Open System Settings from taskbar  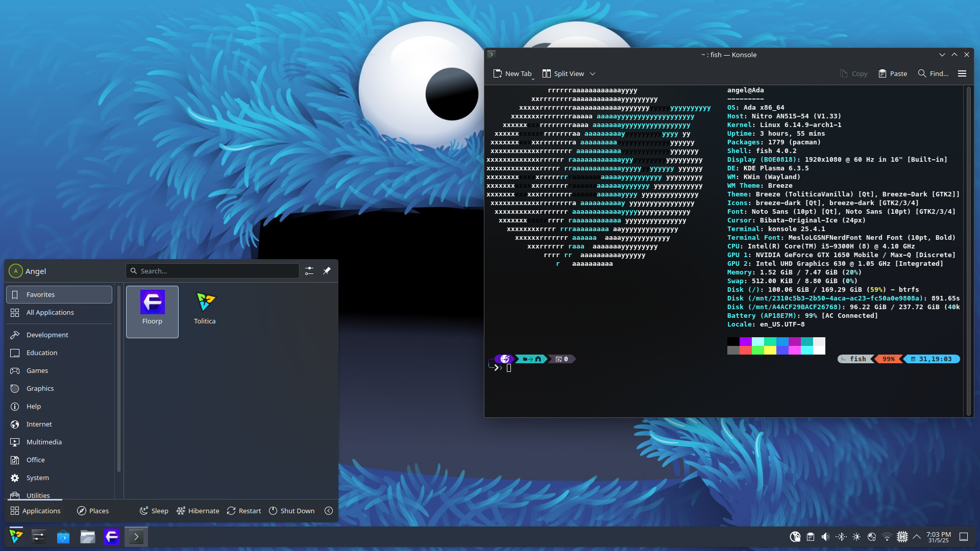39,536
